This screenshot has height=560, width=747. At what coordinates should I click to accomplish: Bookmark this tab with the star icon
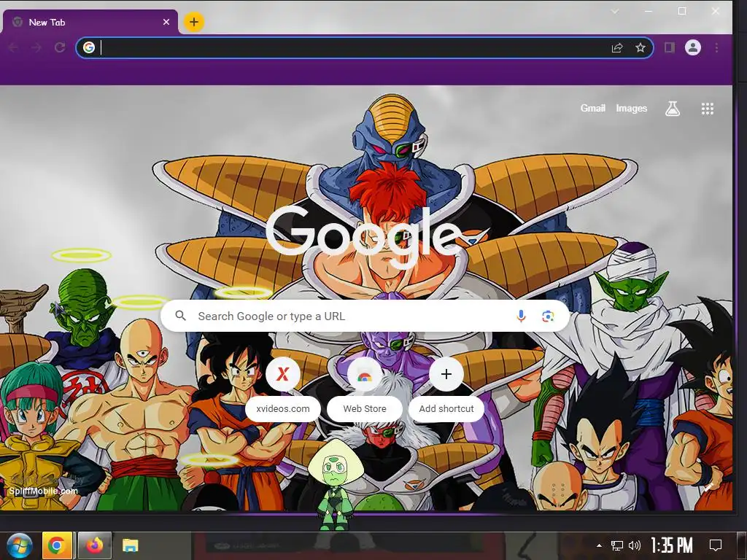click(x=640, y=47)
